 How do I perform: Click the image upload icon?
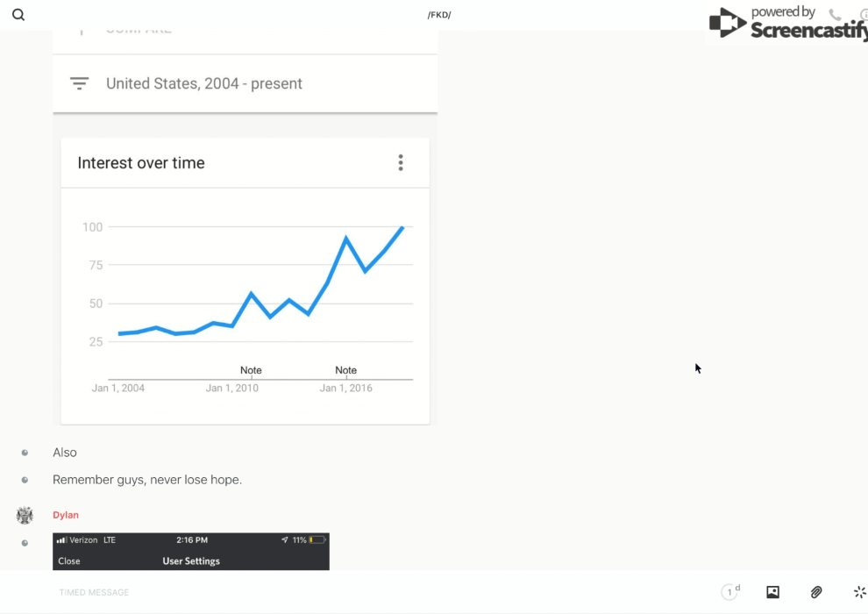pyautogui.click(x=772, y=592)
